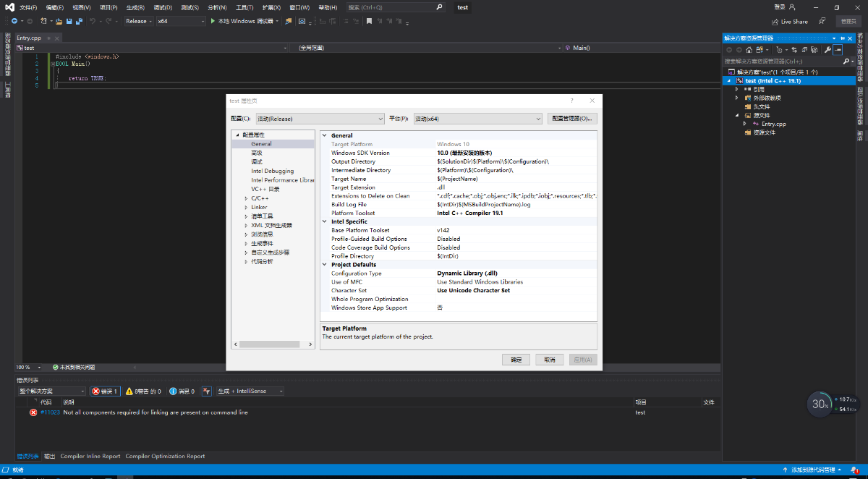Collapse the Project Defaults section
The width and height of the screenshot is (868, 479).
325,265
